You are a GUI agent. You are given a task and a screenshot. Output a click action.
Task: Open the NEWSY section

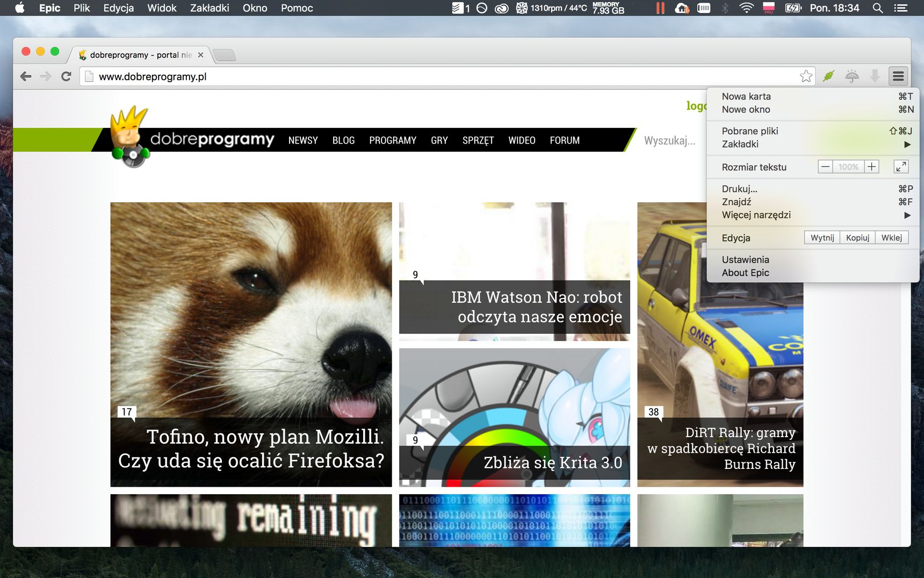pyautogui.click(x=303, y=140)
